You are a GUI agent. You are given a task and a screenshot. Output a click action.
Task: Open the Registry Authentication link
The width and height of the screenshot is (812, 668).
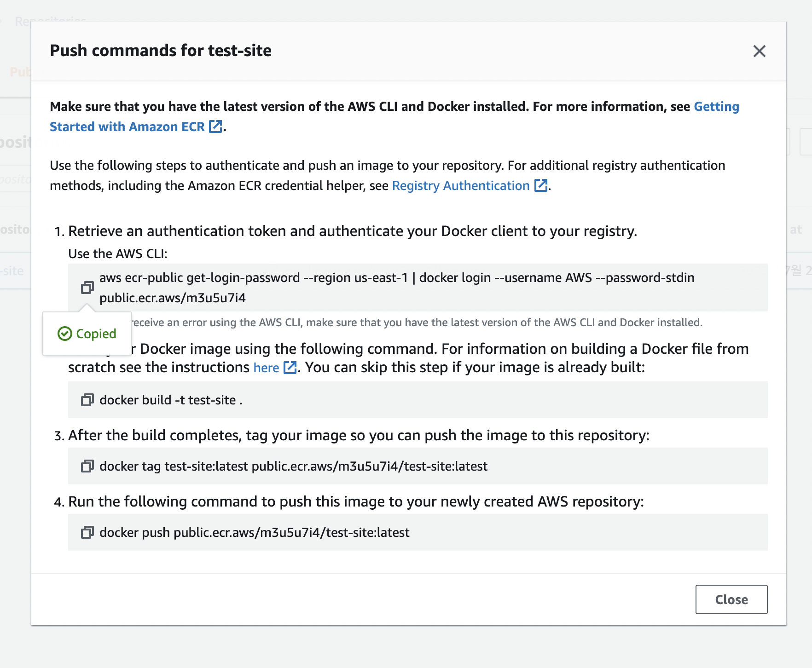point(460,185)
